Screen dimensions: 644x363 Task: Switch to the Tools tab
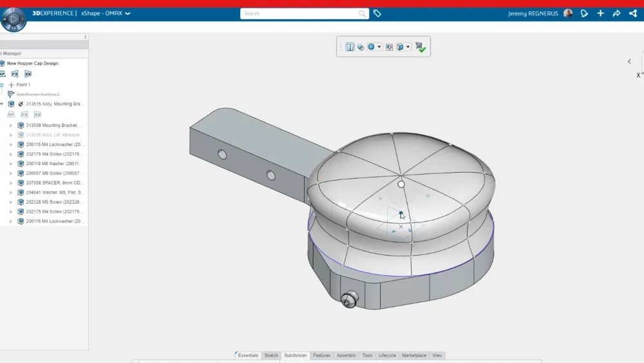click(367, 355)
